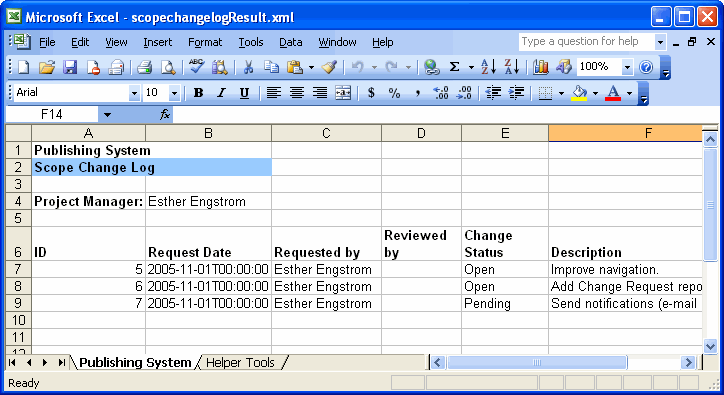Apply comma style format
The width and height of the screenshot is (724, 395).
click(x=417, y=93)
